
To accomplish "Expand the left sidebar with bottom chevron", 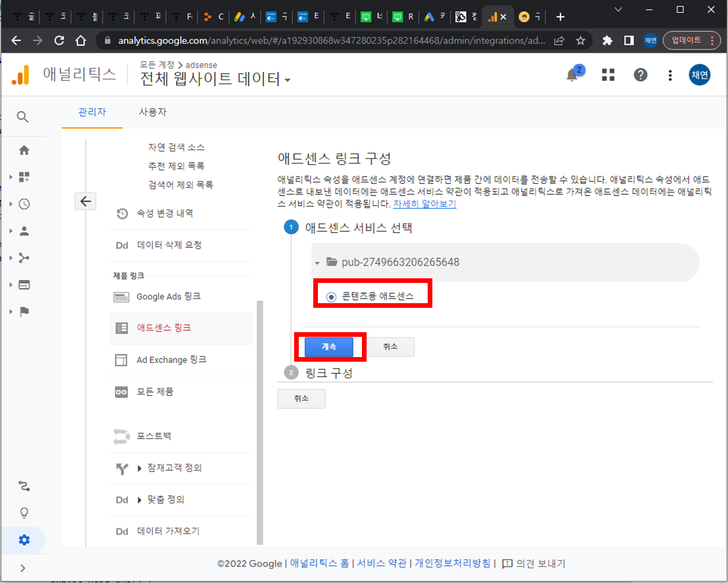I will pos(23,568).
